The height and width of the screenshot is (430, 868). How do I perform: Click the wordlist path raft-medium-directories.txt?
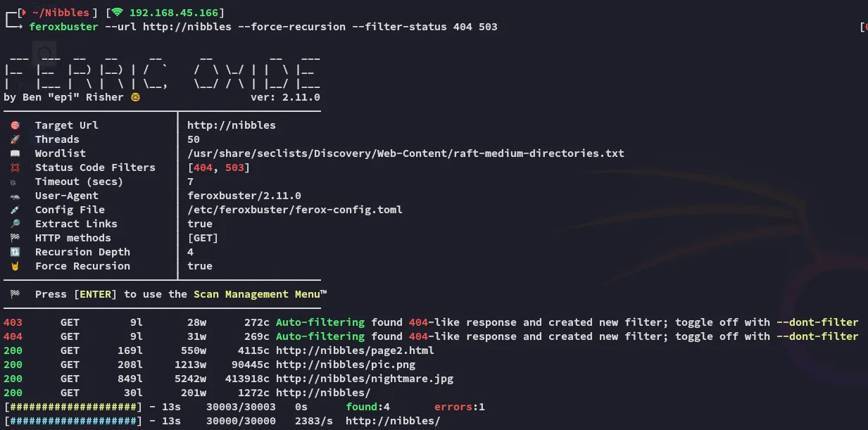tap(405, 153)
